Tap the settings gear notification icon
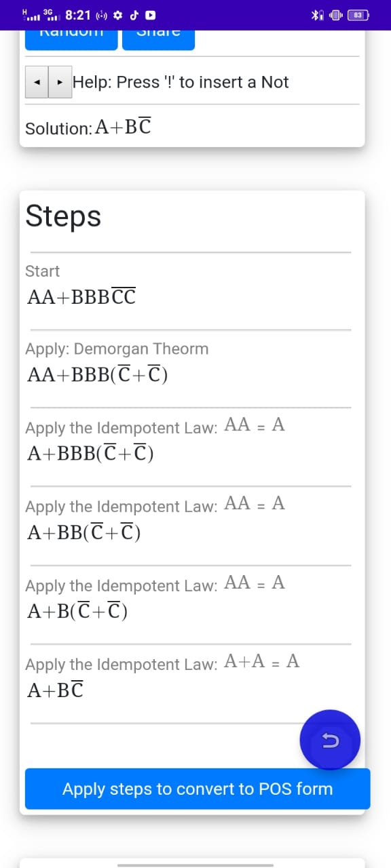Viewport: 391px width, 868px height. click(117, 15)
